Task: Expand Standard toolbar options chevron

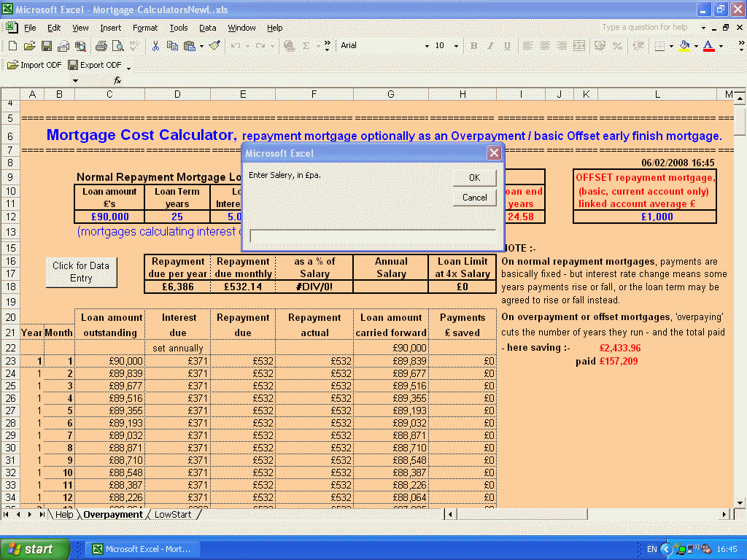Action: coord(328,46)
